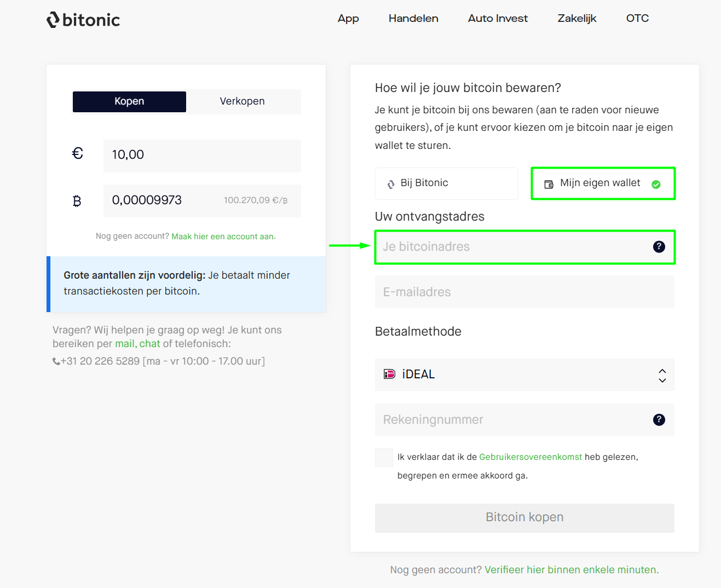Click the Bitonic logo
The height and width of the screenshot is (588, 721).
pos(83,20)
